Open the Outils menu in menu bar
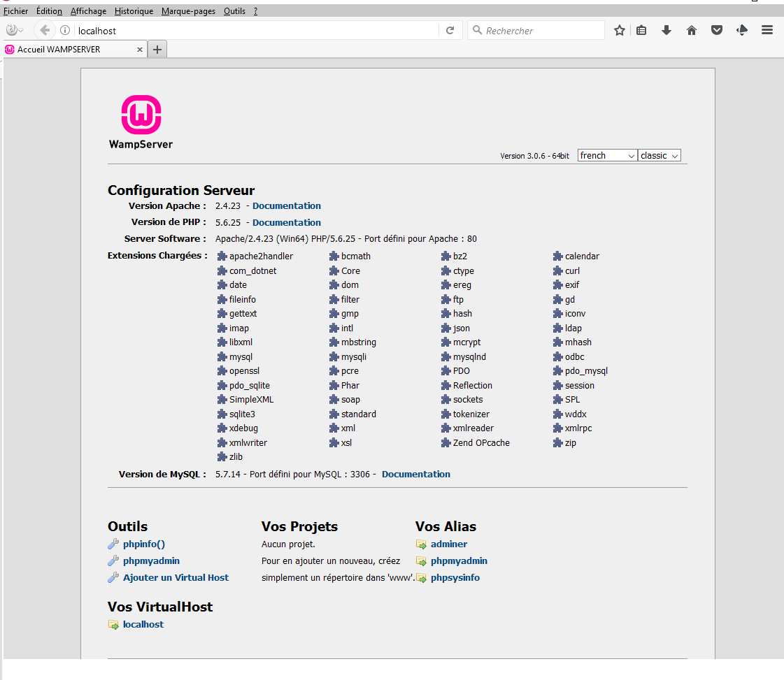Viewport: 784px width, 680px height. 234,11
